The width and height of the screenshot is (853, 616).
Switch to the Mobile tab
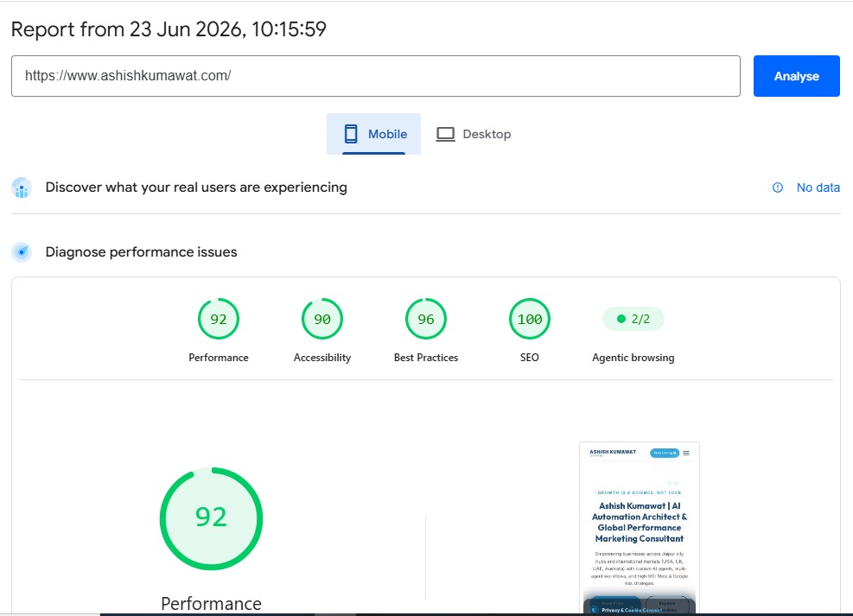click(x=373, y=134)
